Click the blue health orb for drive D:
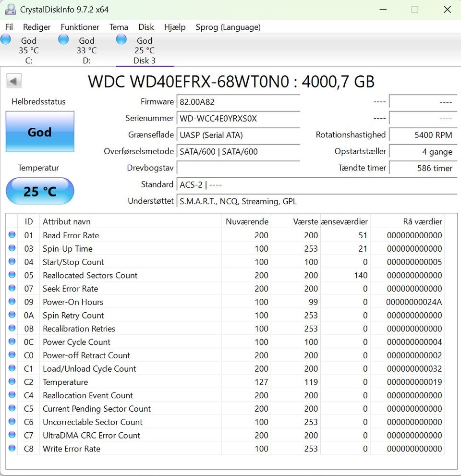The height and width of the screenshot is (476, 461). 63,40
